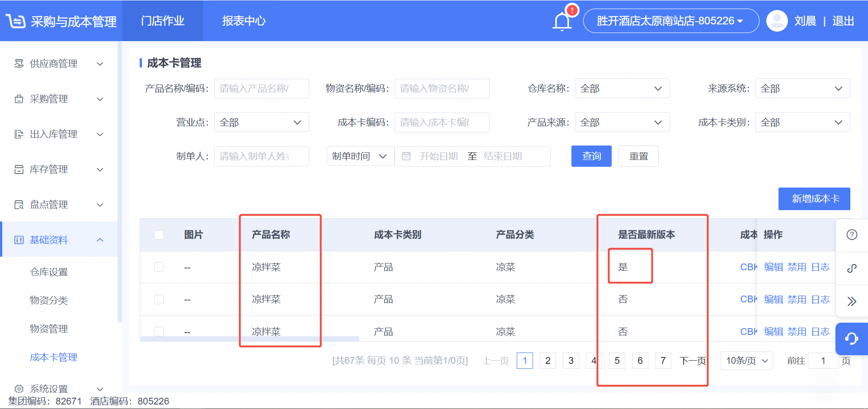Focus the 产品名称/编码 input field
Image resolution: width=868 pixels, height=409 pixels.
[x=261, y=89]
